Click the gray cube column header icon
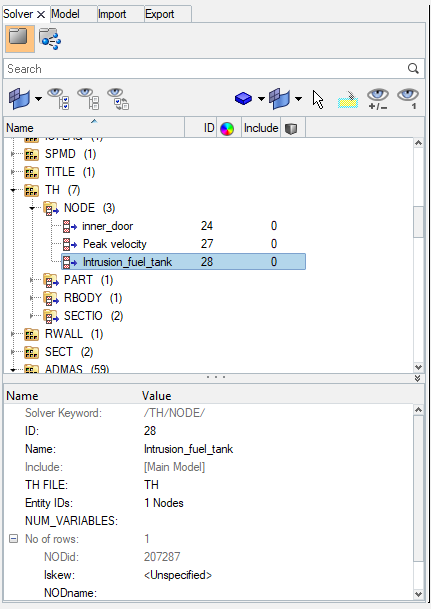The height and width of the screenshot is (609, 431). coord(291,129)
